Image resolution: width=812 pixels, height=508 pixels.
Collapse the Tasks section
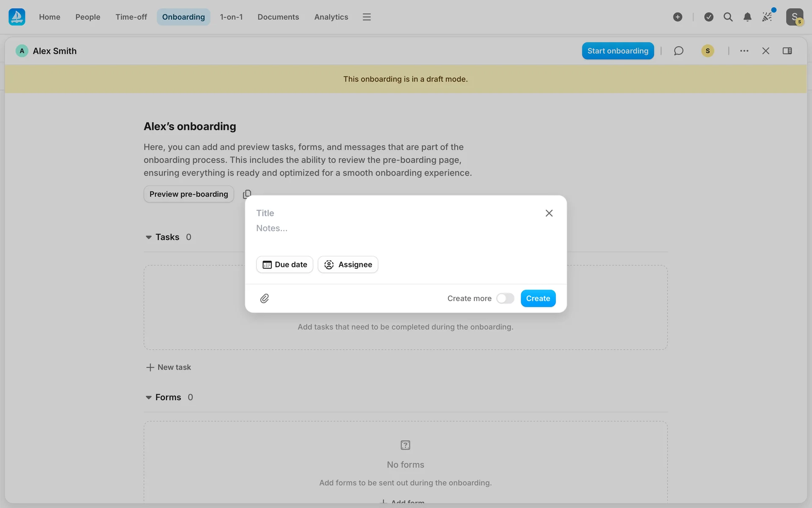148,237
